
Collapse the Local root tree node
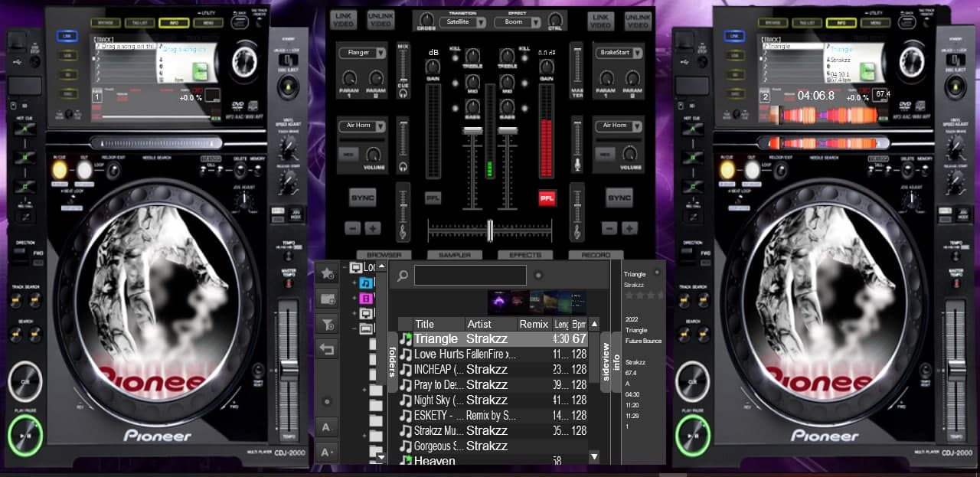[x=344, y=268]
